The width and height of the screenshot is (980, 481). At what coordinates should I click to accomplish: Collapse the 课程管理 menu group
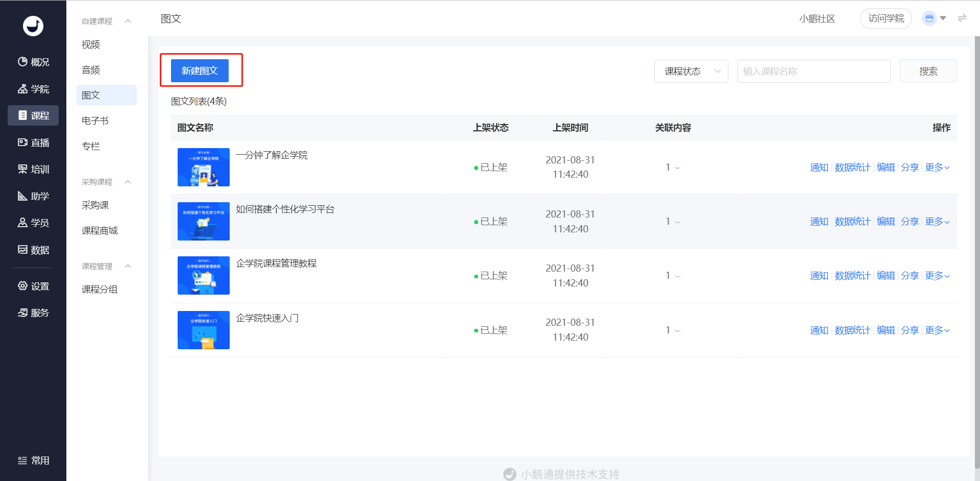pyautogui.click(x=128, y=266)
